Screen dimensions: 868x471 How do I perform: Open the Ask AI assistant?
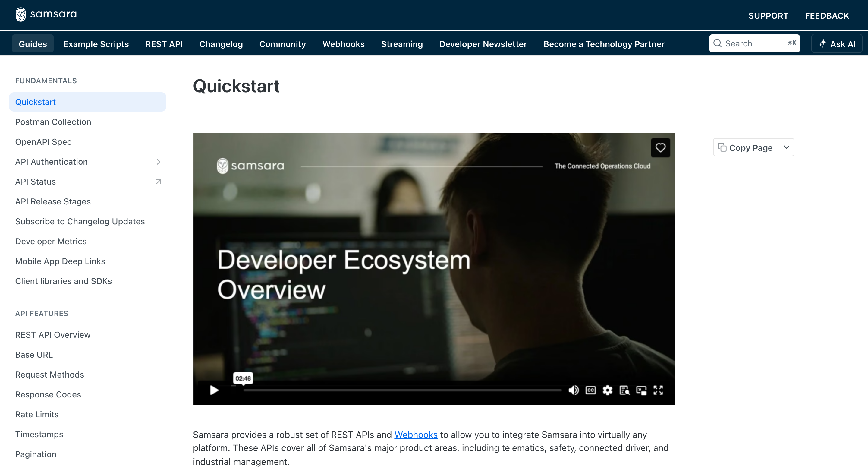click(837, 43)
